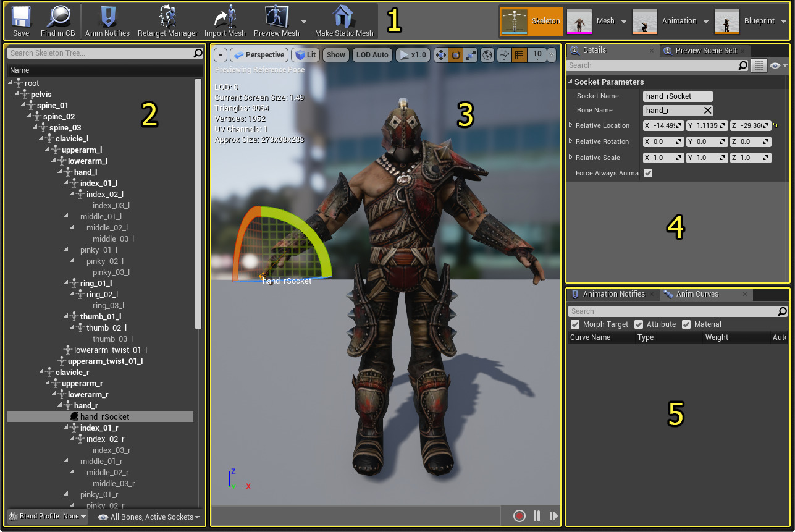Open the Blend Profile dropdown
This screenshot has height=532, width=795.
click(48, 517)
